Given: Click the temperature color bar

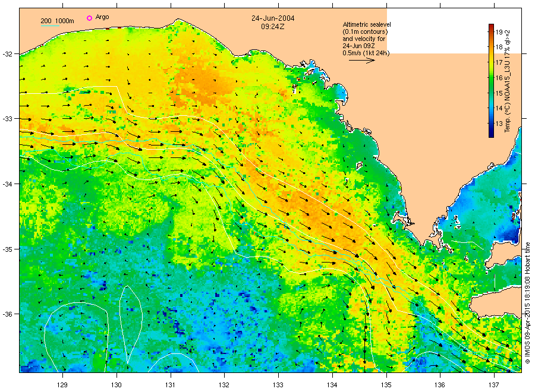Looking at the screenshot, I should pyautogui.click(x=492, y=81).
